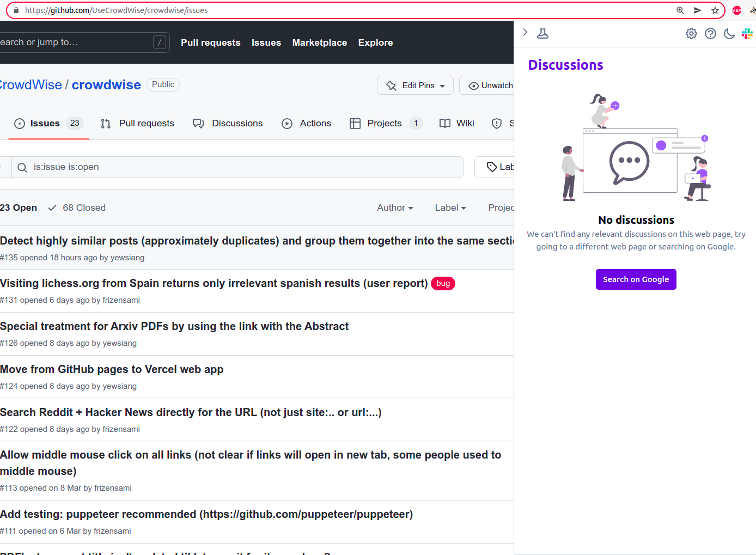Click the 23 counter on the Issues tab
756x555 pixels.
[75, 123]
